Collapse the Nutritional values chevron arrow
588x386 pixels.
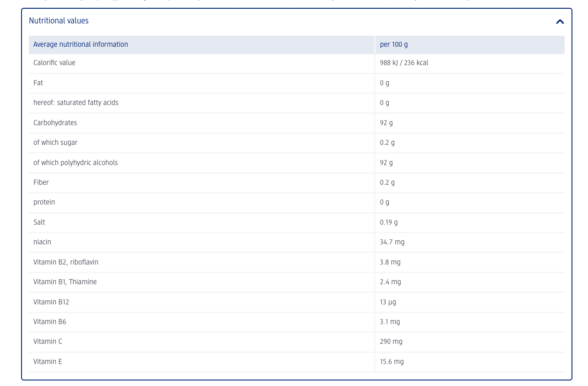[560, 22]
